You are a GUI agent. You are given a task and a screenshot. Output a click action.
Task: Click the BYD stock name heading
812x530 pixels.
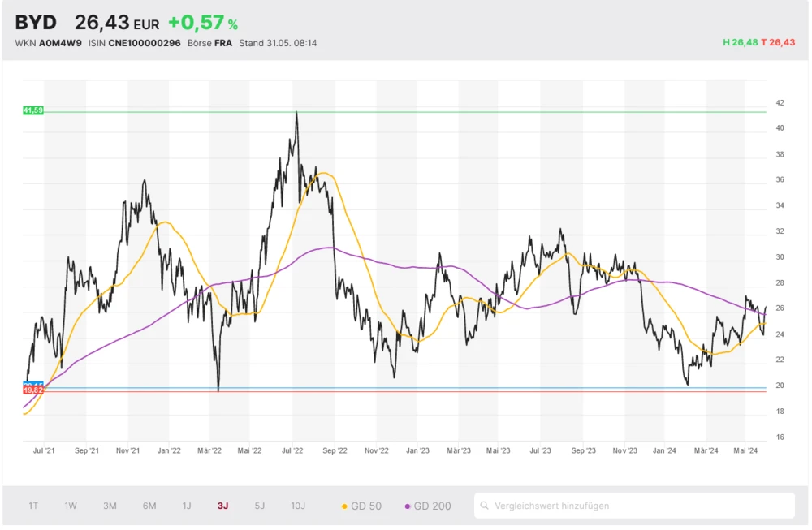pos(36,23)
